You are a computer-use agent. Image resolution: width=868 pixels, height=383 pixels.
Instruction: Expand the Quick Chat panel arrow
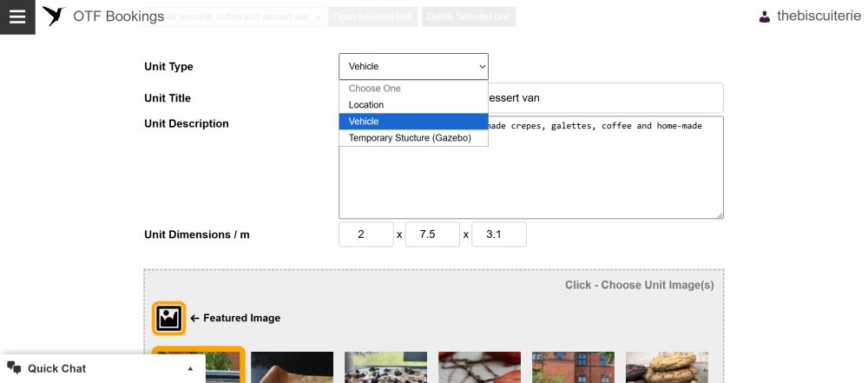[x=190, y=368]
